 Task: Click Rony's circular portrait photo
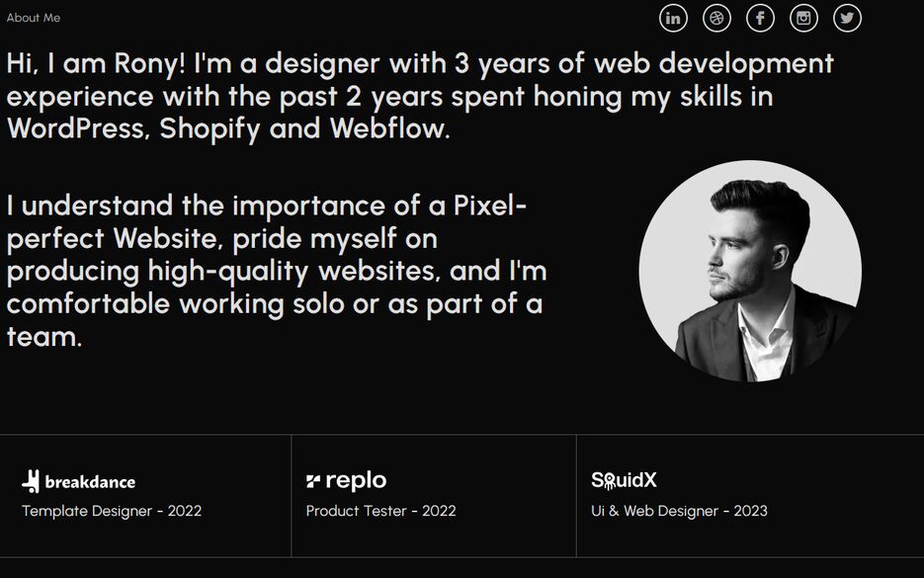pyautogui.click(x=750, y=272)
